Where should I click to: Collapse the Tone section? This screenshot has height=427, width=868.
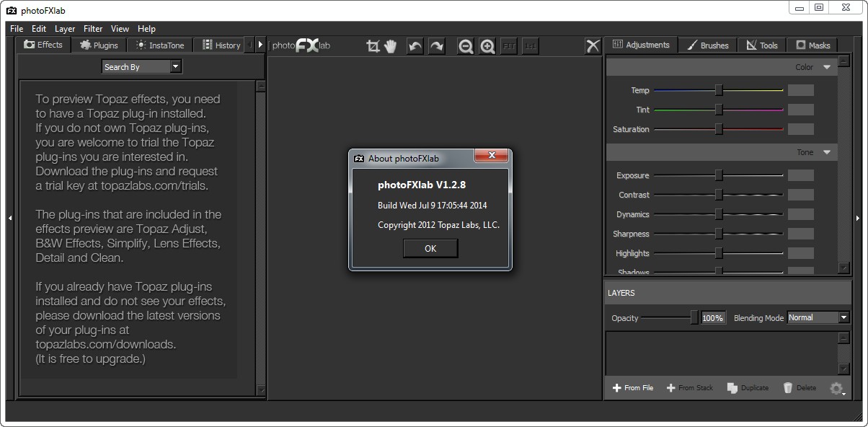click(x=827, y=152)
